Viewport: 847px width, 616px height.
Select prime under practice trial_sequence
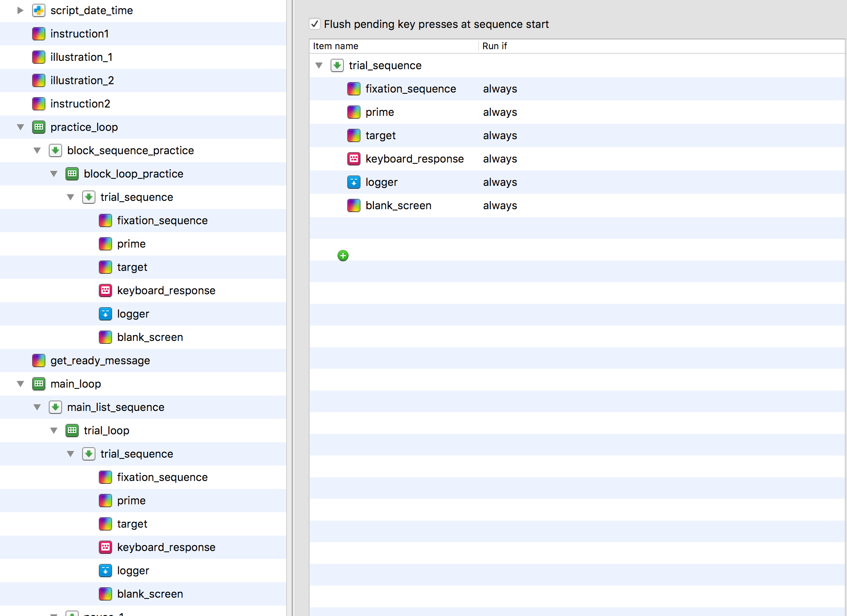pos(131,244)
